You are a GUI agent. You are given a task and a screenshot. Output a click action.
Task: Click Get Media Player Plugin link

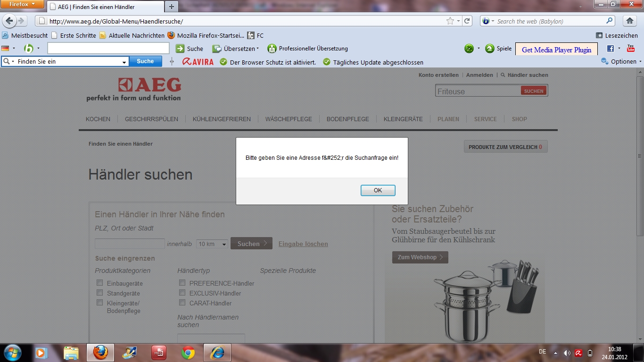(556, 49)
